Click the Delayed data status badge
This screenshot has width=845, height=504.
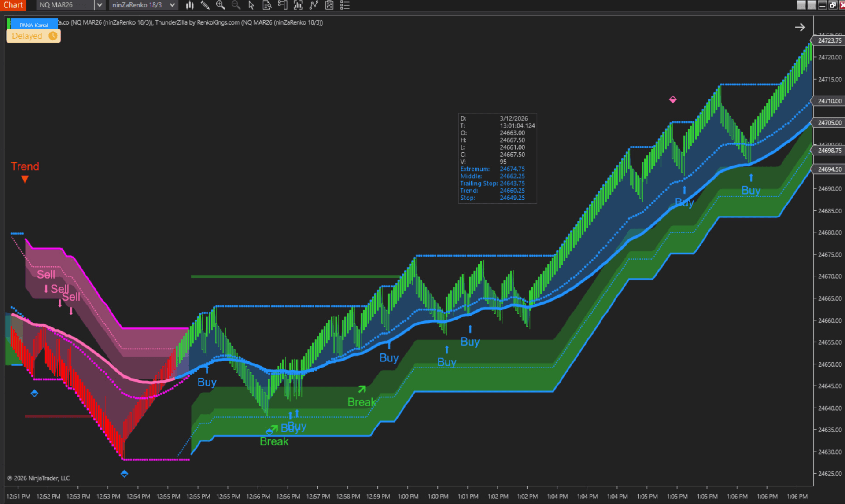33,36
